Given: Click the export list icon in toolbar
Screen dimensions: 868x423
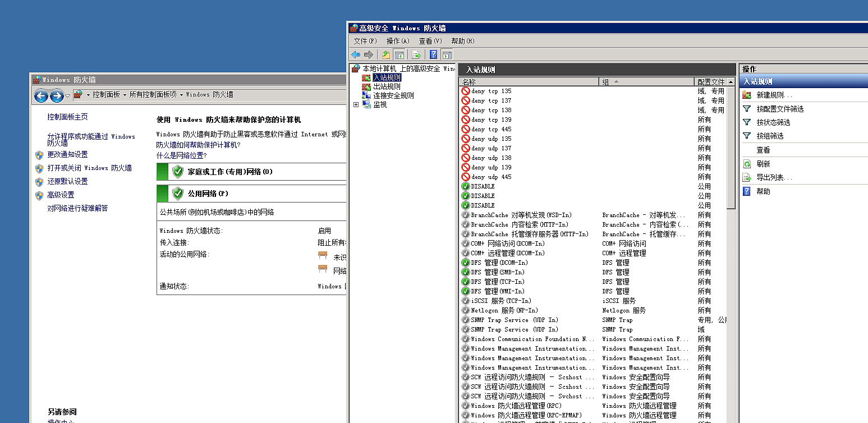Looking at the screenshot, I should click(416, 54).
